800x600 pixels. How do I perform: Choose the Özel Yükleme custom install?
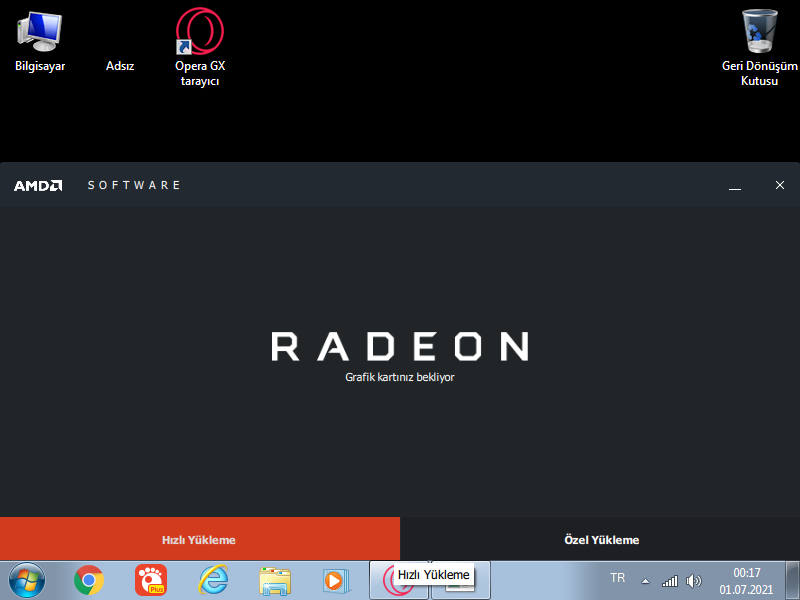[x=600, y=539]
